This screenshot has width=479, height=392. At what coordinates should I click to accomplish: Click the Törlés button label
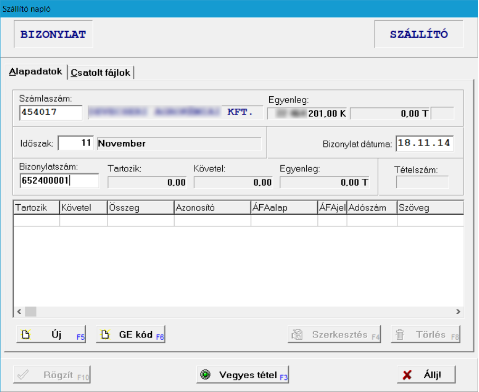tap(431, 334)
